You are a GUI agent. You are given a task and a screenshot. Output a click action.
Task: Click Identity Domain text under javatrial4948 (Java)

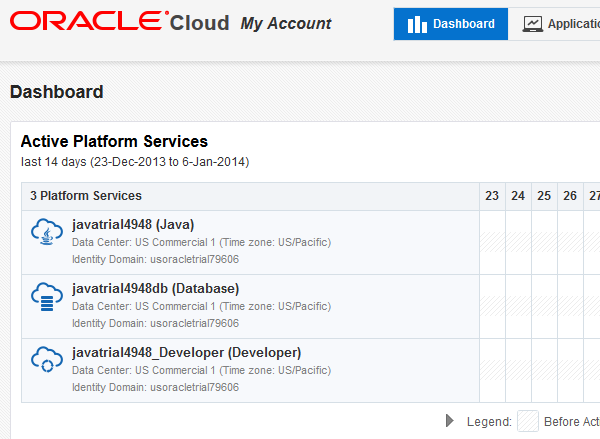pos(155,259)
